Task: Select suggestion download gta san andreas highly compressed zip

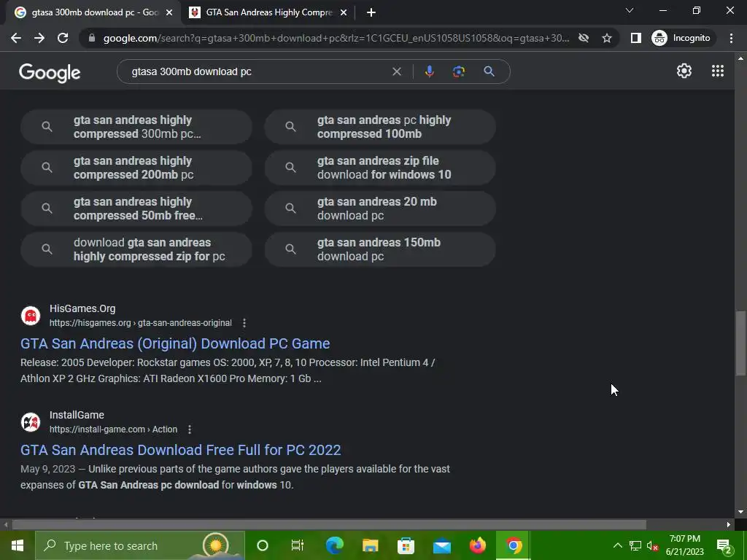Action: [x=136, y=249]
